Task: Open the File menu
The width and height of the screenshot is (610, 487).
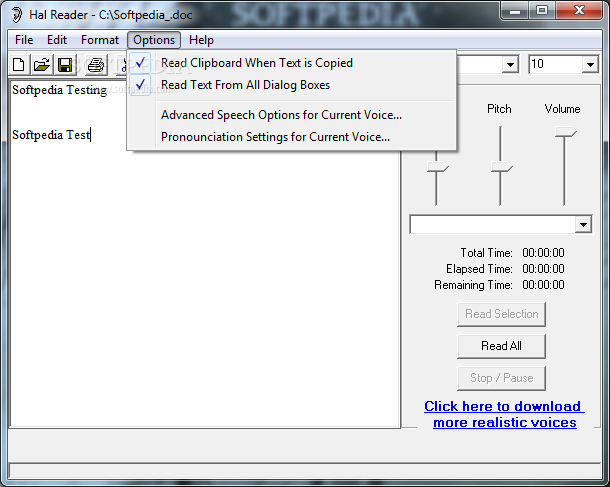Action: [24, 40]
